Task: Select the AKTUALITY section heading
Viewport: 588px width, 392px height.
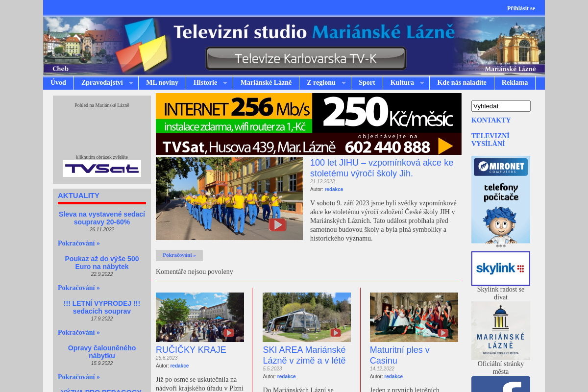Action: [x=78, y=195]
